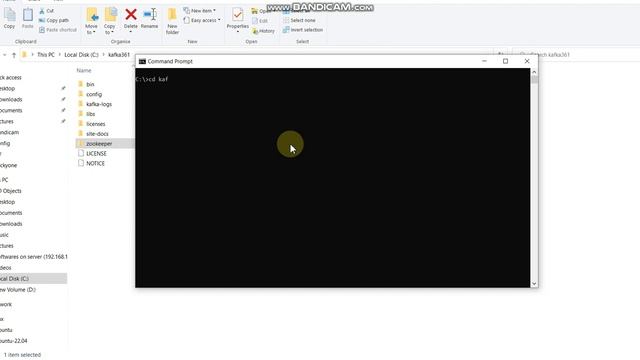This screenshot has width=640, height=360.
Task: Click the Command Prompt title bar icon
Action: coord(142,61)
